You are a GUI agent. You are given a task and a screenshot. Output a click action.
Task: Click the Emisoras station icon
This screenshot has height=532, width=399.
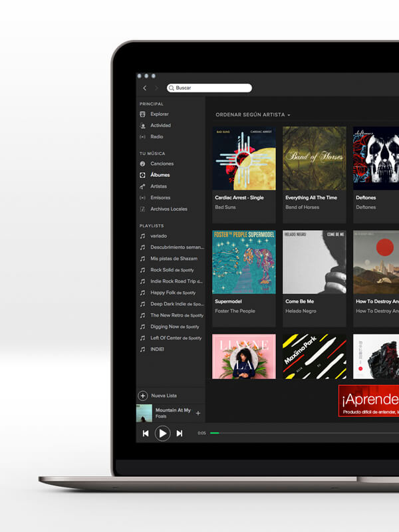coord(142,198)
